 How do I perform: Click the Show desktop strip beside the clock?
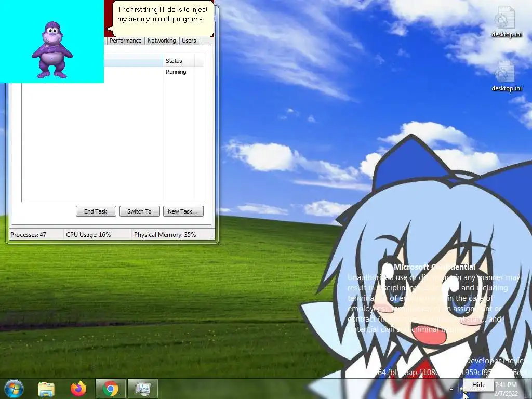click(528, 389)
